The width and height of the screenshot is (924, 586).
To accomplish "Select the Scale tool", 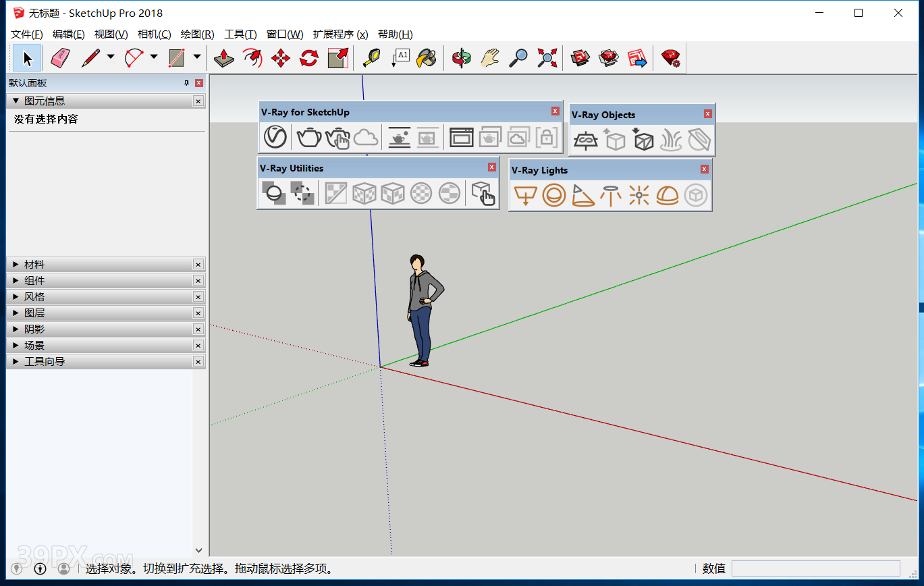I will [x=337, y=58].
